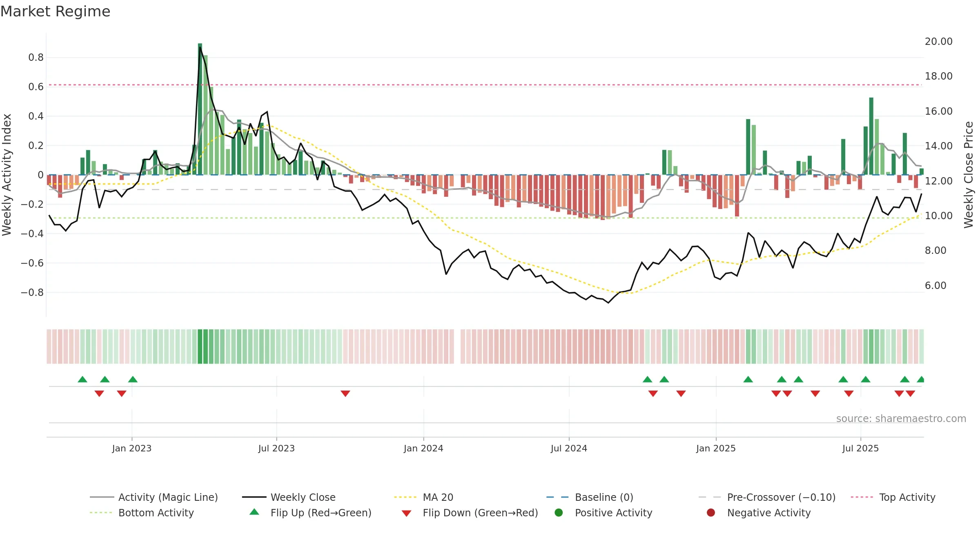Image resolution: width=980 pixels, height=551 pixels.
Task: Click the 12.00 price axis label
Action: click(938, 181)
